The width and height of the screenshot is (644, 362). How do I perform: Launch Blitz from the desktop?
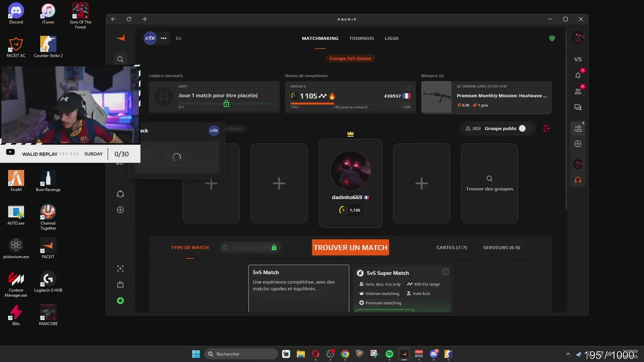(x=16, y=315)
